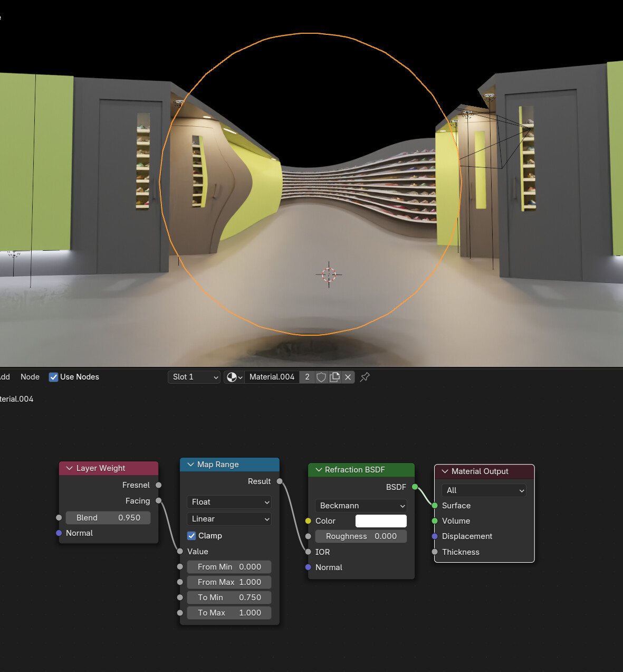Click the new material duplicate icon
Viewport: 623px width, 672px height.
click(x=334, y=377)
